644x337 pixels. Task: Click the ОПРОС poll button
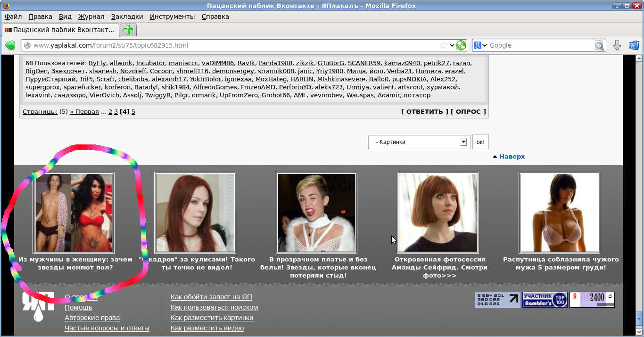468,112
